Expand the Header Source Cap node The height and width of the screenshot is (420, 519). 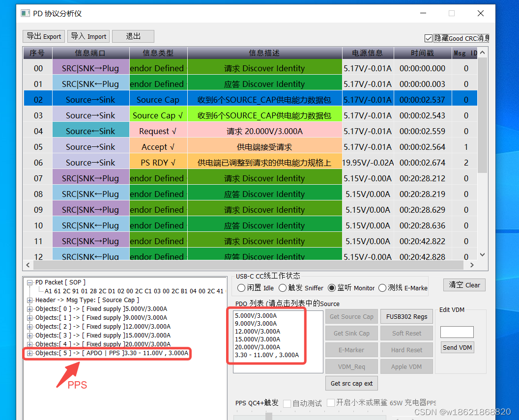(29, 300)
